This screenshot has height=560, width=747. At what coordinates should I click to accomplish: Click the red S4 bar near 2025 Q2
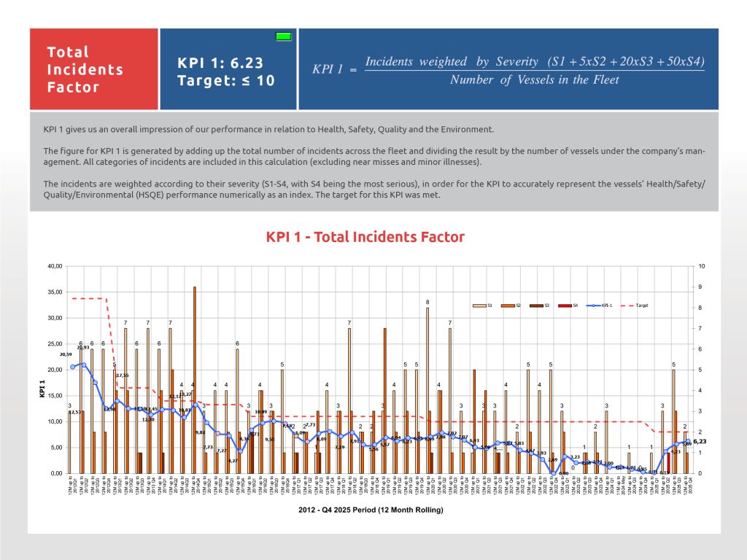[x=668, y=463]
